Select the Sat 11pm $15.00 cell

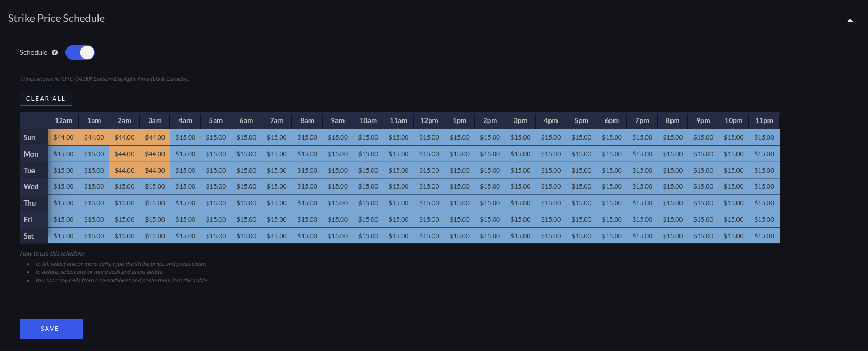click(x=764, y=236)
